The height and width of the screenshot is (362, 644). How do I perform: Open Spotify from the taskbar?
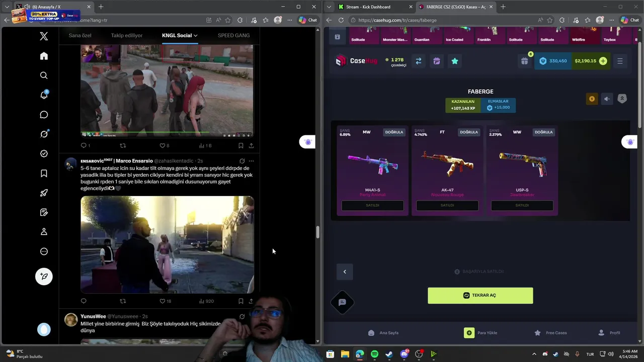[x=374, y=354]
